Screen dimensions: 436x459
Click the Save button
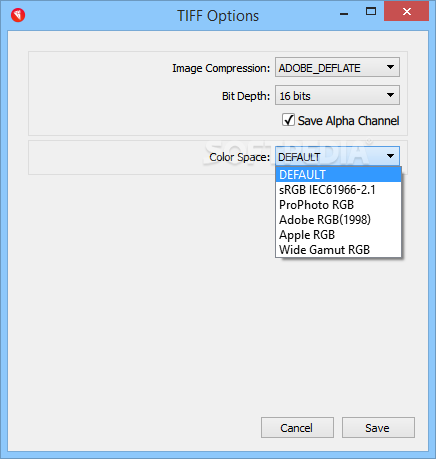tap(378, 428)
